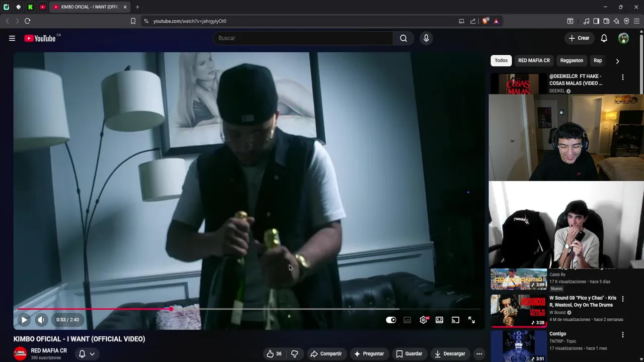The image size is (644, 362).
Task: Like the video with 36 likes
Action: coord(274,354)
